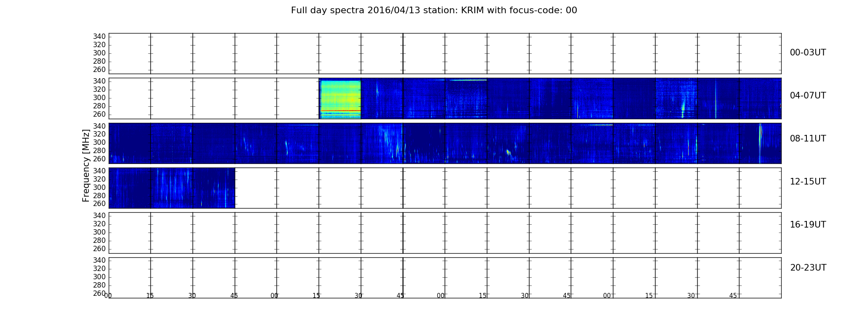Select the '04-07UT' panel label
The image size is (868, 331).
point(808,96)
